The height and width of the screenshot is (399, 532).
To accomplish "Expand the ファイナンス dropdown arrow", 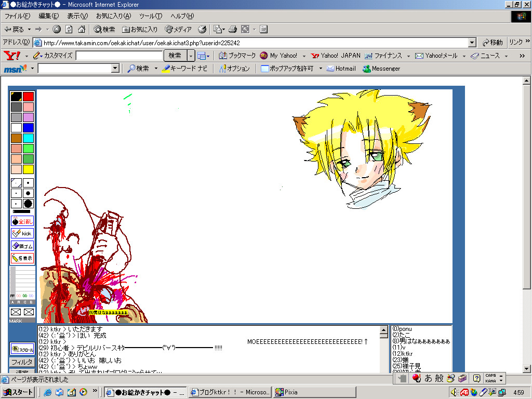I will 408,56.
